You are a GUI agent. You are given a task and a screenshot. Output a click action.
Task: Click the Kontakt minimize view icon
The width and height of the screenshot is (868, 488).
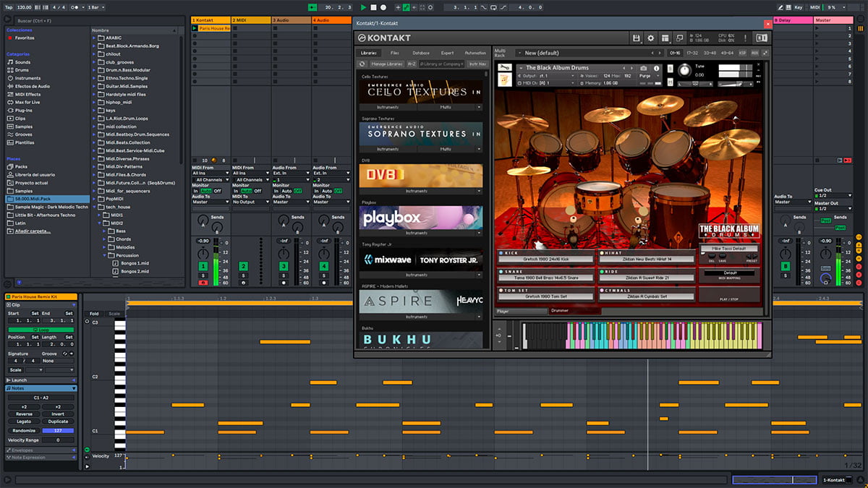(x=680, y=38)
